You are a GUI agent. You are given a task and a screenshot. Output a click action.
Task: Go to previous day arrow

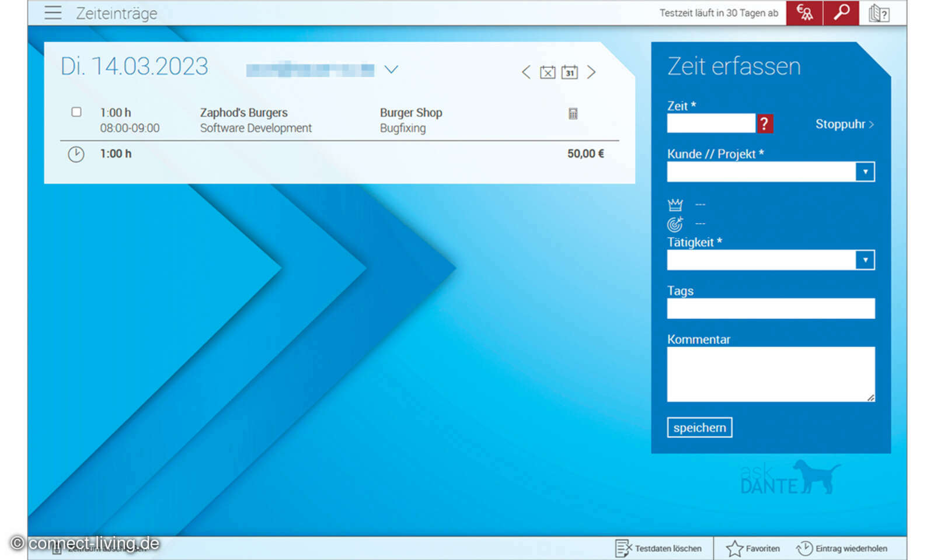[526, 72]
